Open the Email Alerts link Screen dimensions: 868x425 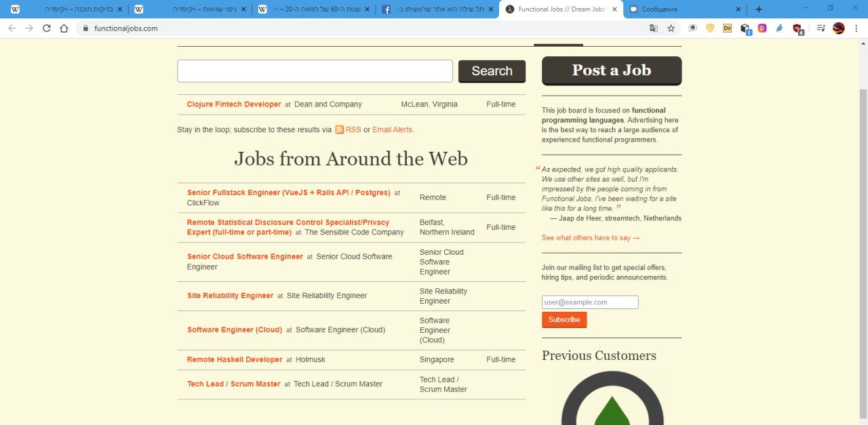tap(393, 129)
